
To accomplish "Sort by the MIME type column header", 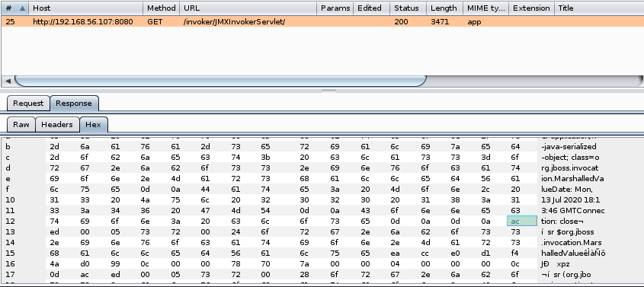I will click(x=486, y=8).
